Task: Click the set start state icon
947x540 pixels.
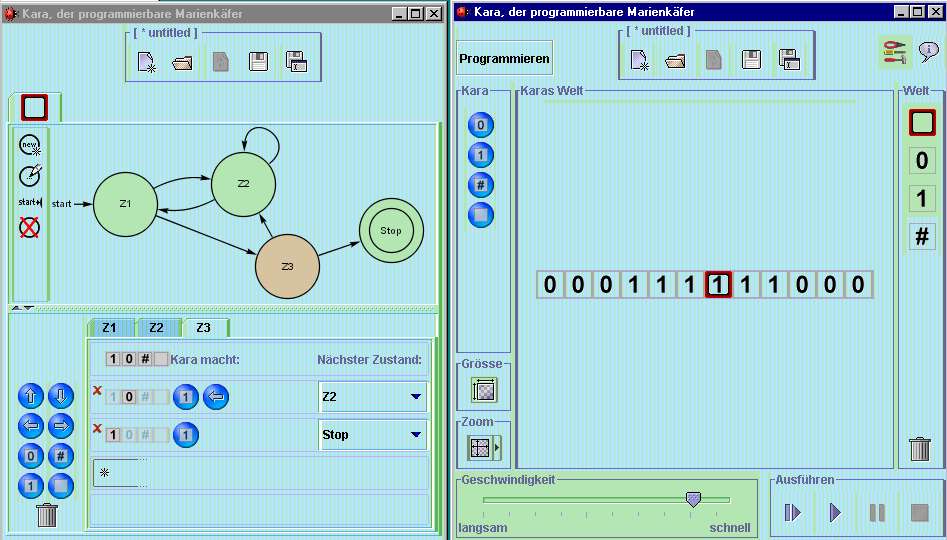Action: [x=31, y=202]
